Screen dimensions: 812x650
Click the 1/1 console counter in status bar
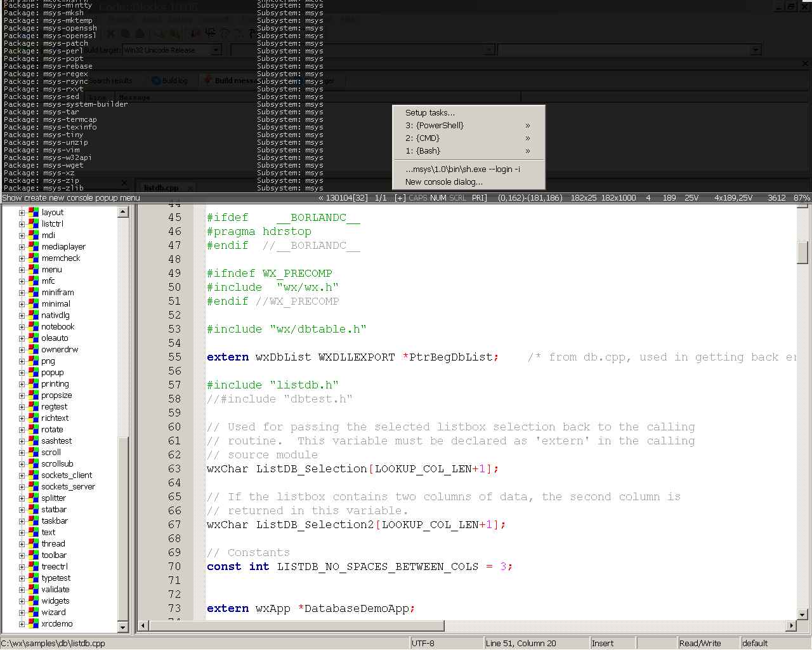(381, 198)
